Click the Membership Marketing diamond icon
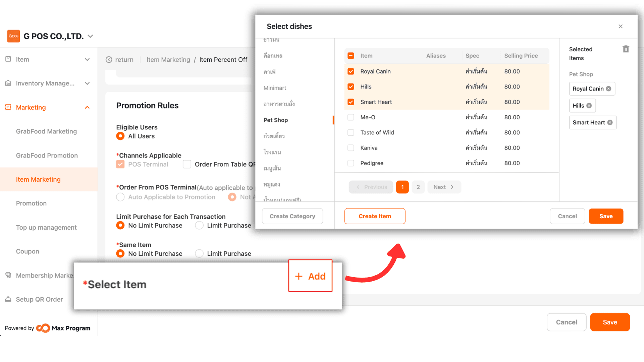Viewport: 644px width, 362px height. 8,275
